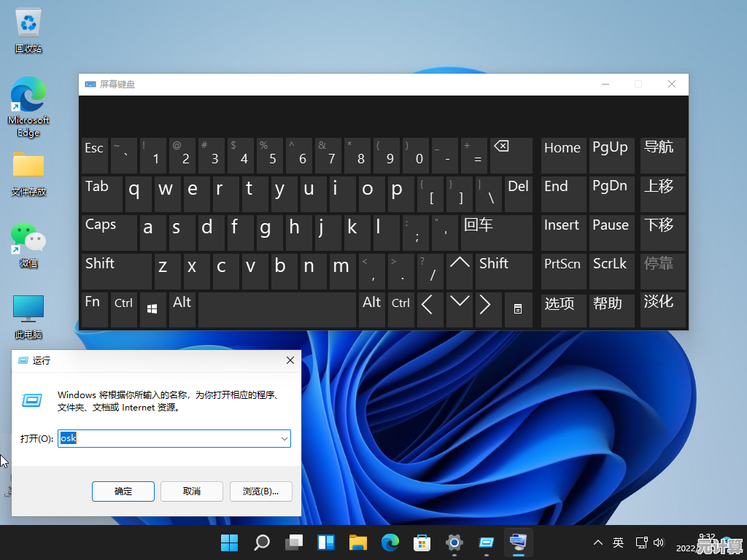Toggle the ScrLk key
The image size is (747, 560).
pyautogui.click(x=612, y=271)
